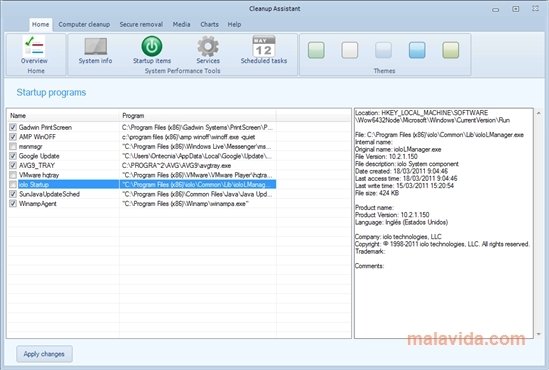Image resolution: width=549 pixels, height=370 pixels.
Task: Click the Program column header
Action: (197, 116)
